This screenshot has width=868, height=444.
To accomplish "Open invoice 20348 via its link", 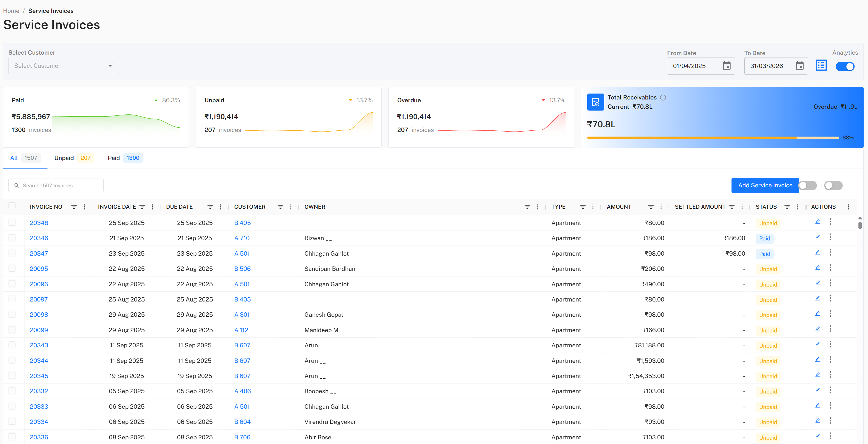I will click(x=39, y=222).
